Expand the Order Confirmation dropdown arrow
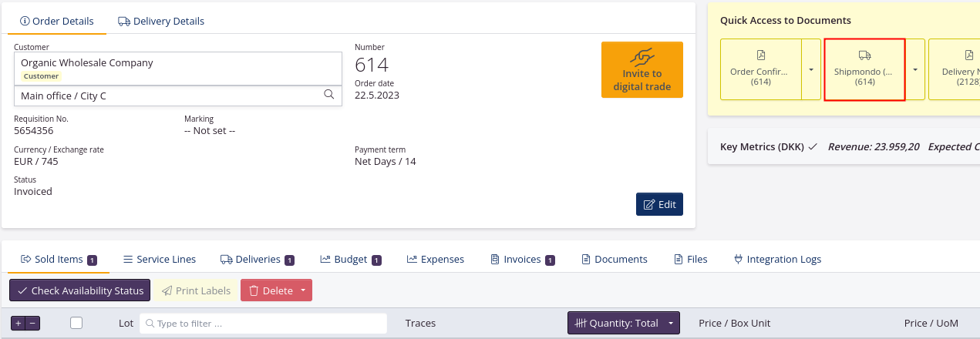This screenshot has height=339, width=980. click(811, 69)
